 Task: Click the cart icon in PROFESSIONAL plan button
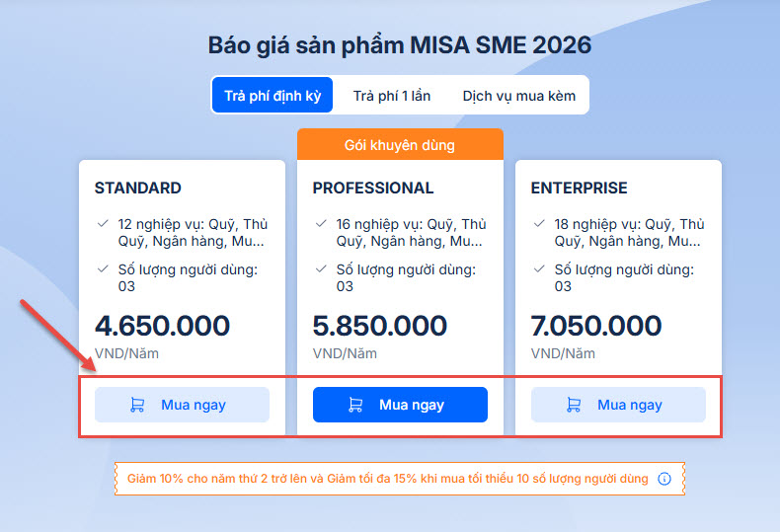[355, 405]
